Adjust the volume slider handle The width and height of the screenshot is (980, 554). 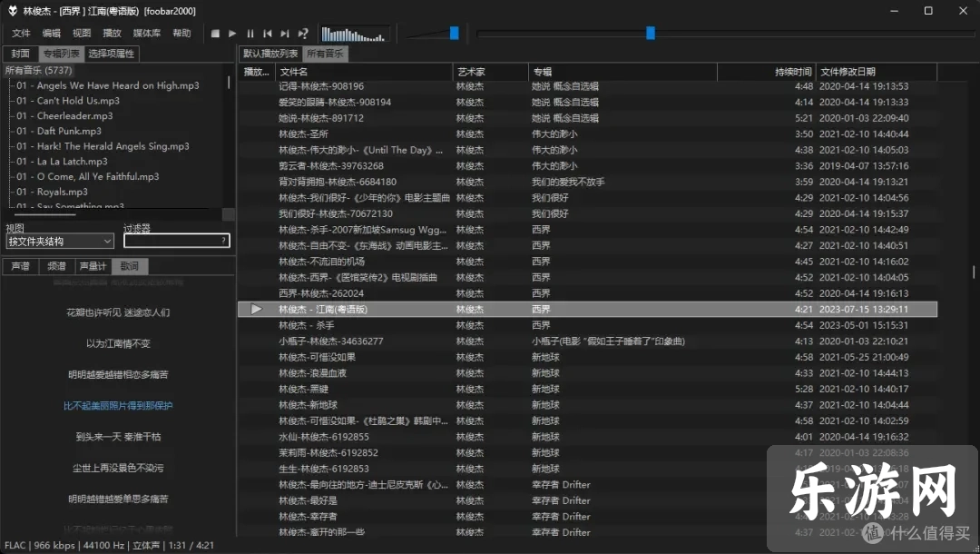pyautogui.click(x=455, y=33)
